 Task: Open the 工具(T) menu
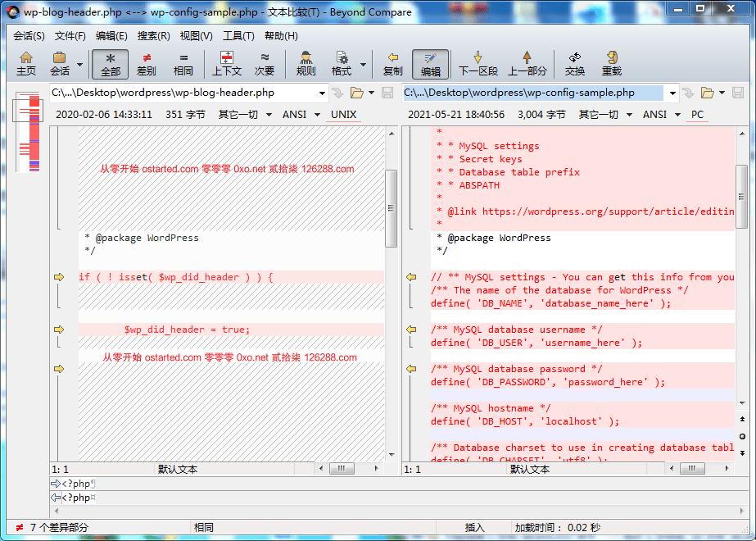[238, 36]
